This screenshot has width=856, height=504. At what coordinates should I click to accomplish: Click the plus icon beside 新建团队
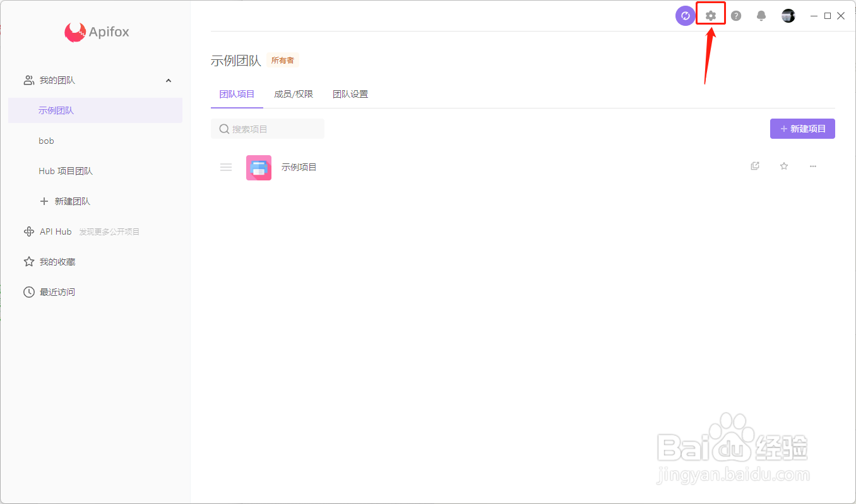[x=44, y=201]
